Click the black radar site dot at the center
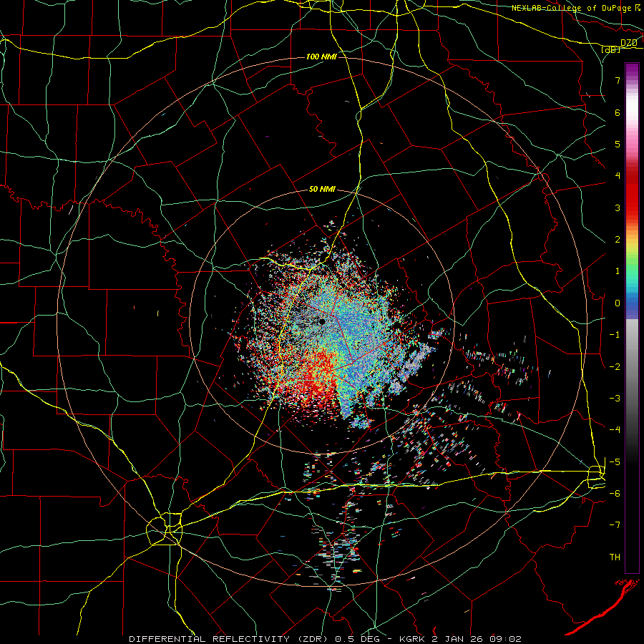 pyautogui.click(x=322, y=321)
